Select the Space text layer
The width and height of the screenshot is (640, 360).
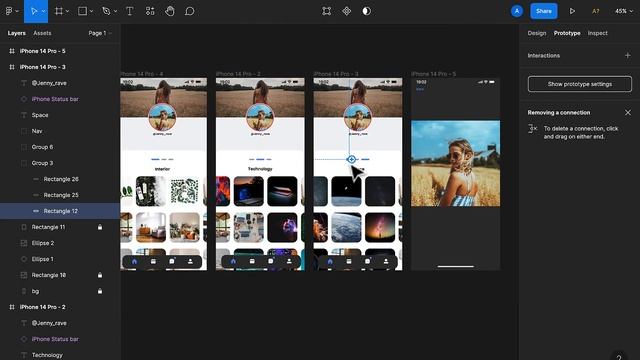pos(60,115)
